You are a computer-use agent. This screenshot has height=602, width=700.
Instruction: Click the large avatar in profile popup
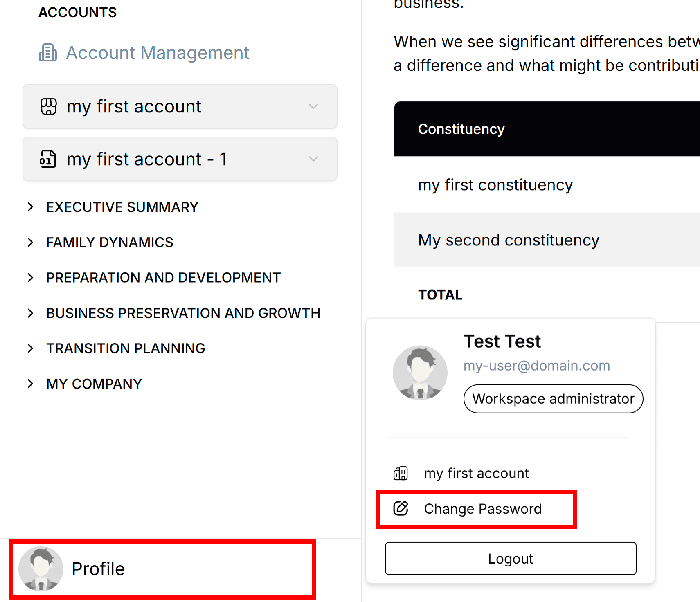pyautogui.click(x=420, y=373)
